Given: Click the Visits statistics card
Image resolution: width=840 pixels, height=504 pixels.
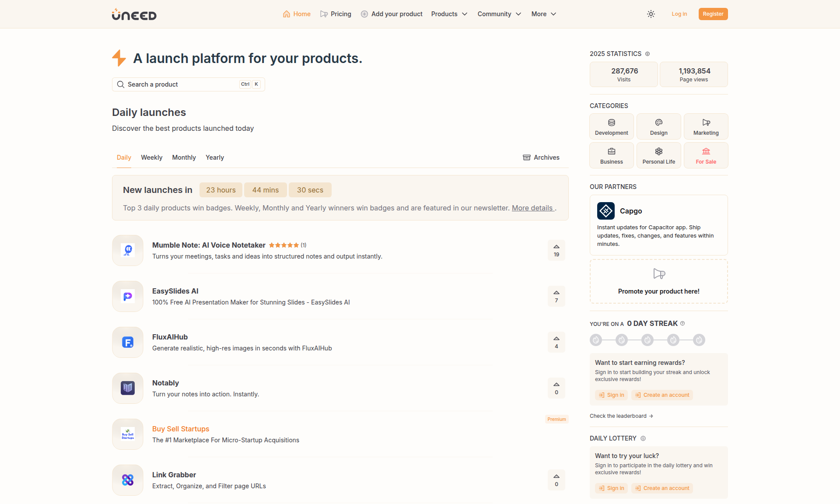Looking at the screenshot, I should [624, 74].
